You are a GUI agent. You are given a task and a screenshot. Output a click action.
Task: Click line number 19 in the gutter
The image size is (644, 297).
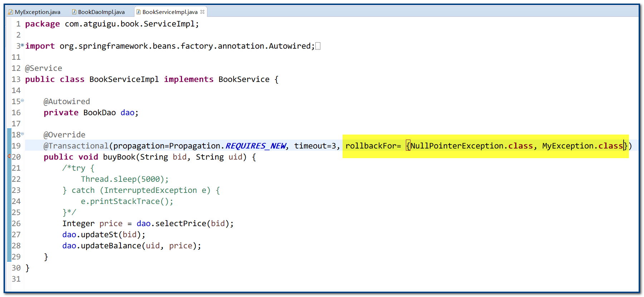[16, 146]
